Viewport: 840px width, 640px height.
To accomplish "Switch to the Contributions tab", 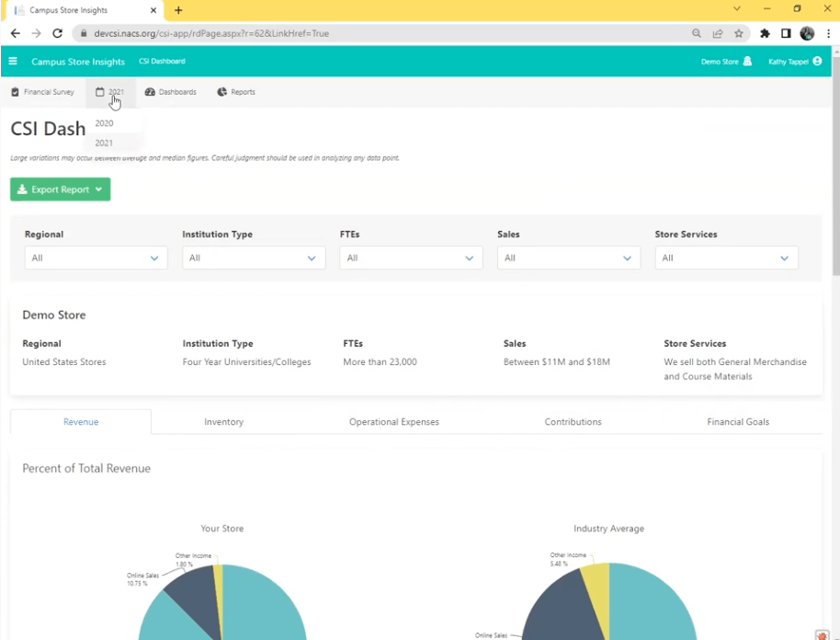I will pyautogui.click(x=573, y=422).
